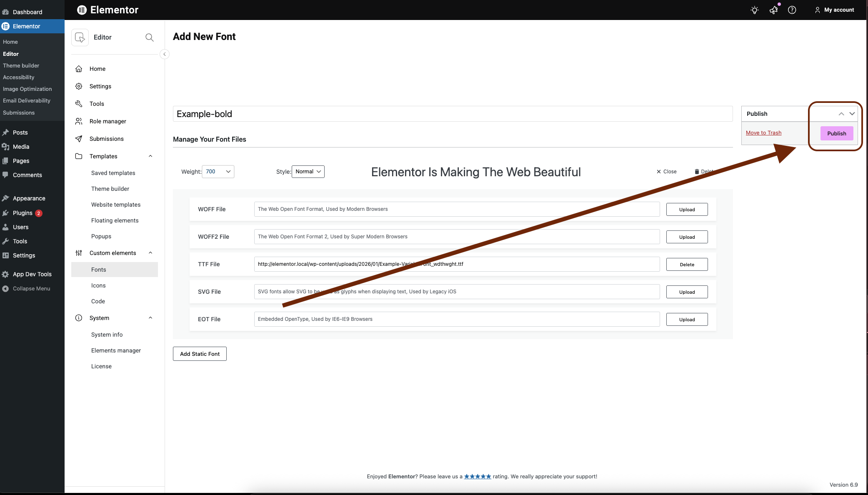Click the pink Publish button
The width and height of the screenshot is (868, 495).
tap(836, 133)
